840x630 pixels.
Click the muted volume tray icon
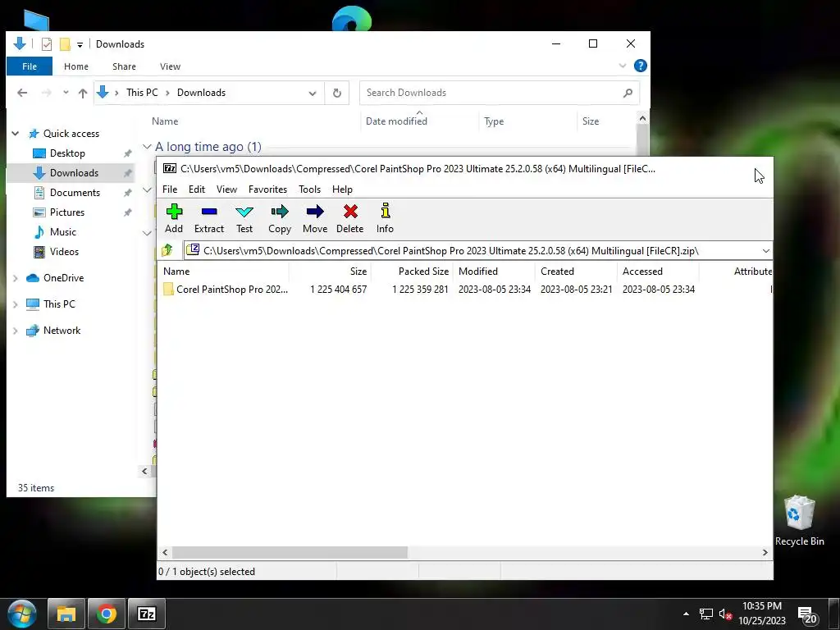coord(725,614)
